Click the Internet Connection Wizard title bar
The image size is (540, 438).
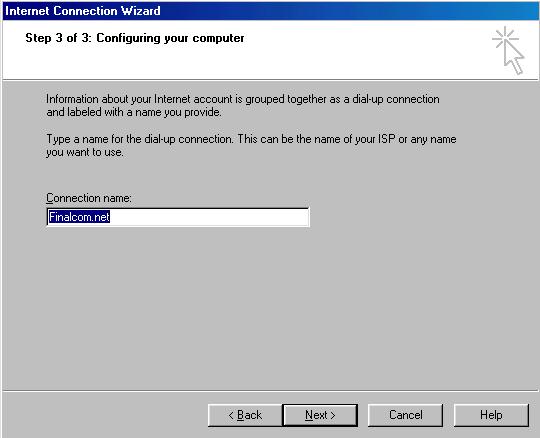(270, 11)
